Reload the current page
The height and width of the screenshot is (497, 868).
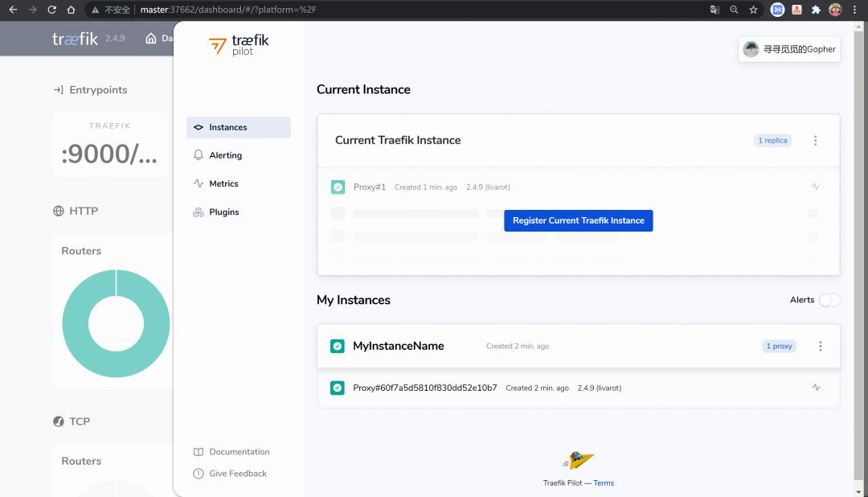(51, 10)
